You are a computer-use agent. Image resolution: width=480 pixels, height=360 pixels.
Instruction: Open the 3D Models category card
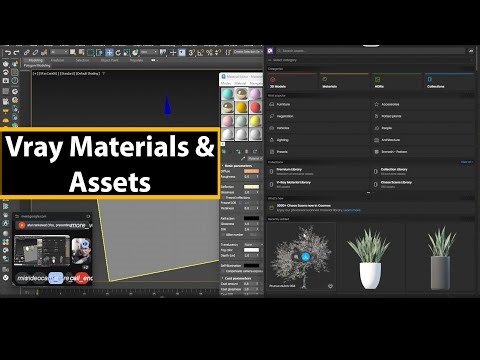(x=292, y=82)
